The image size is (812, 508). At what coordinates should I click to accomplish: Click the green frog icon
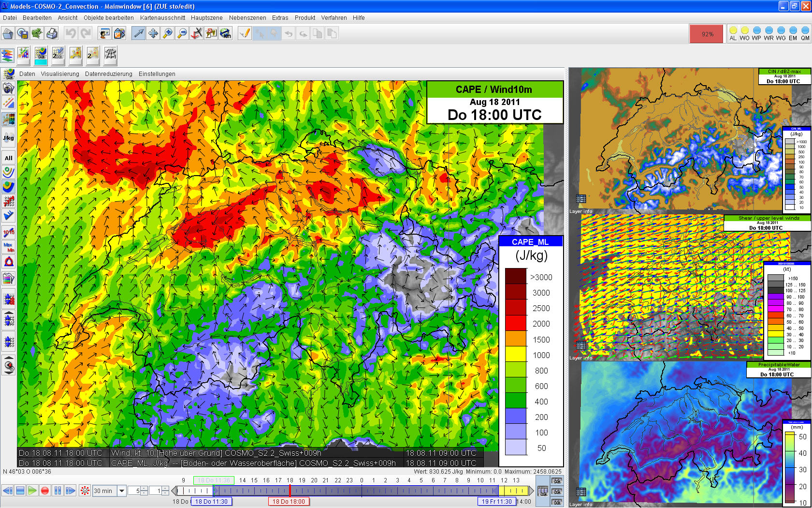37,34
